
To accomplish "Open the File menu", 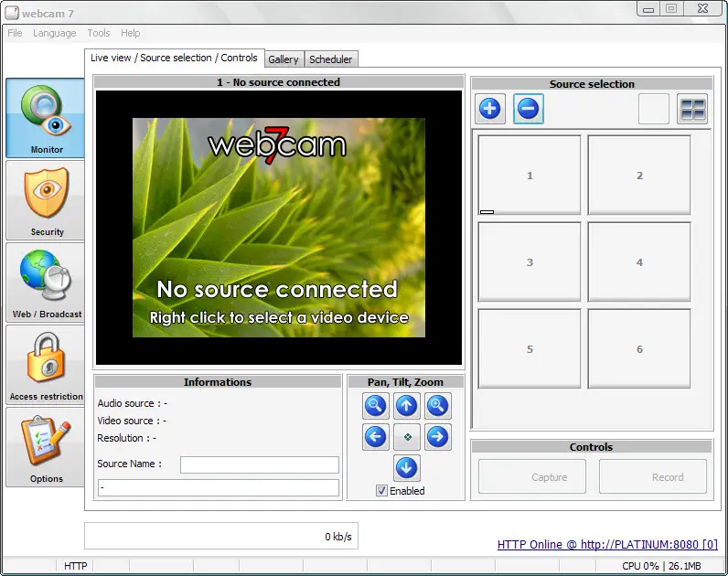I will pyautogui.click(x=15, y=33).
